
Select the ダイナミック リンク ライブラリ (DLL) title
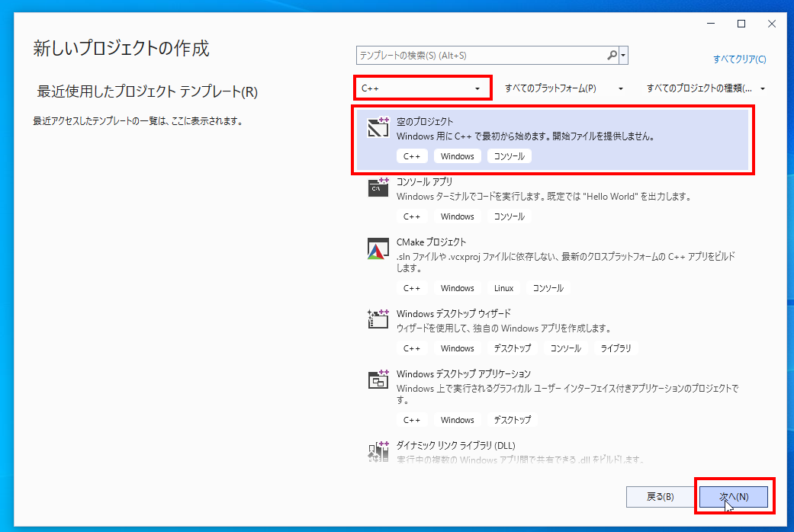(x=456, y=445)
